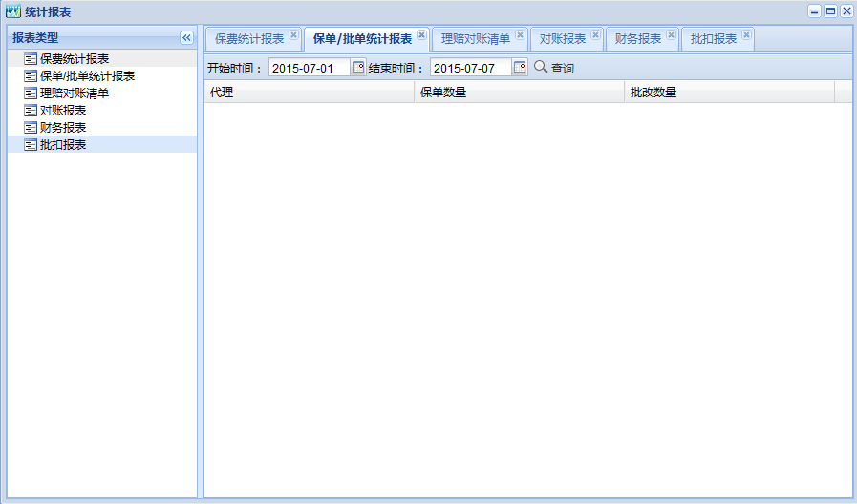Close the 财务报表 tab
The width and height of the screenshot is (857, 504).
click(x=671, y=34)
